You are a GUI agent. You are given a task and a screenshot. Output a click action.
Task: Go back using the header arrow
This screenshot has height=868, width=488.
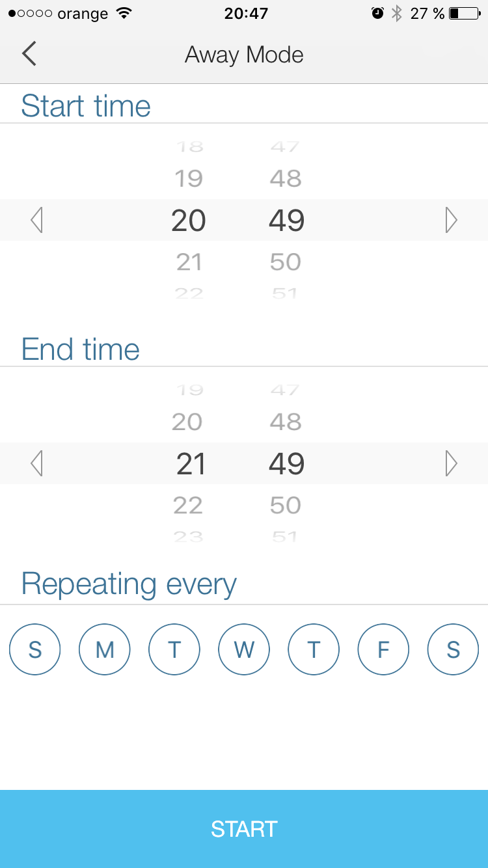tap(29, 54)
